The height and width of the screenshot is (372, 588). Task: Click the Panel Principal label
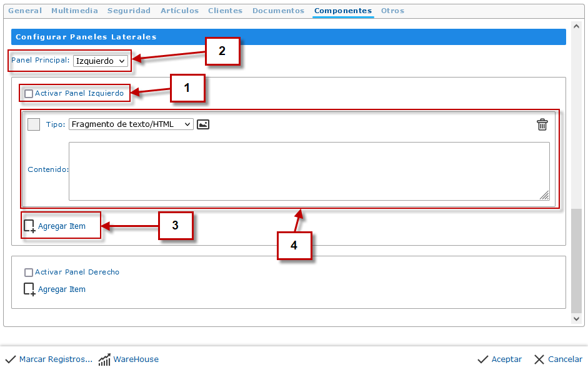tap(41, 60)
